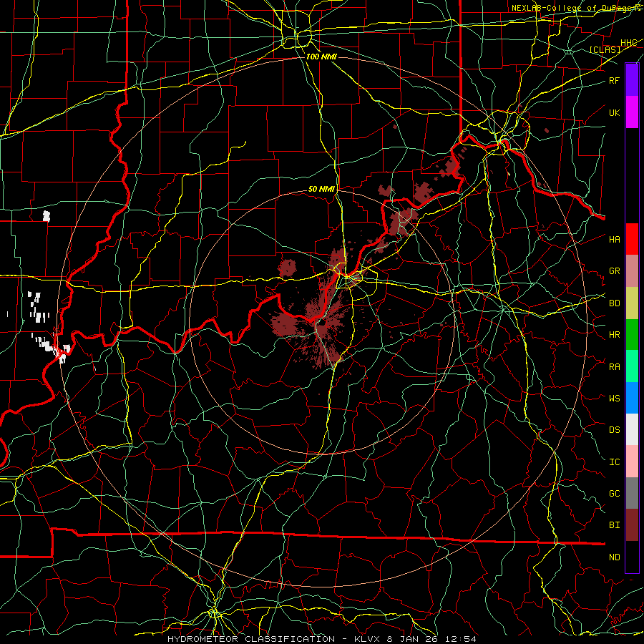The width and height of the screenshot is (644, 644).
Task: Click the BI legend label
Action: (615, 525)
